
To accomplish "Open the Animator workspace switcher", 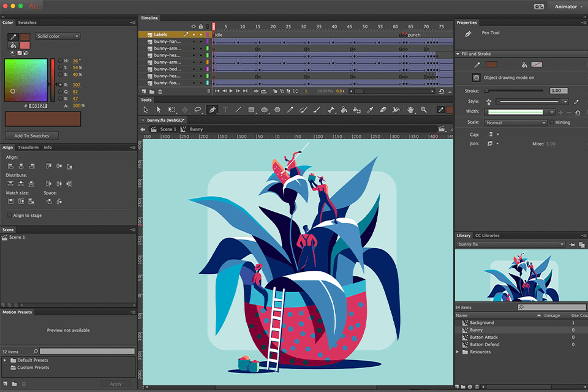I will [568, 6].
